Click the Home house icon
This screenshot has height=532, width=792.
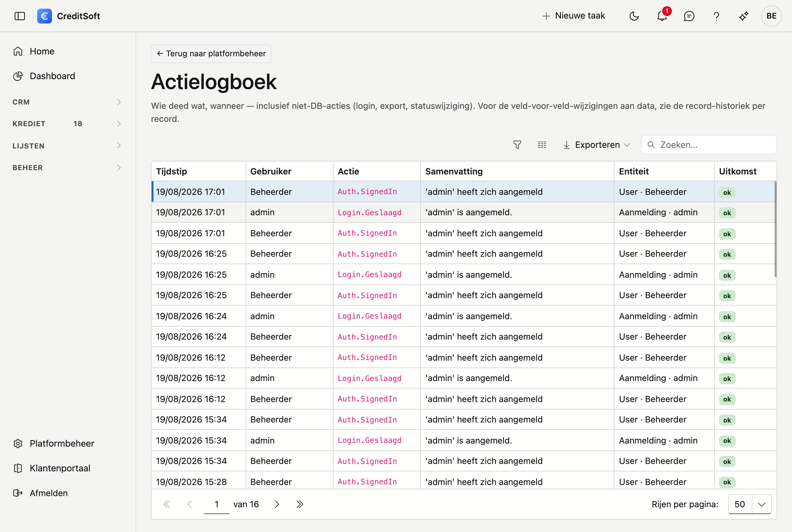tap(18, 51)
